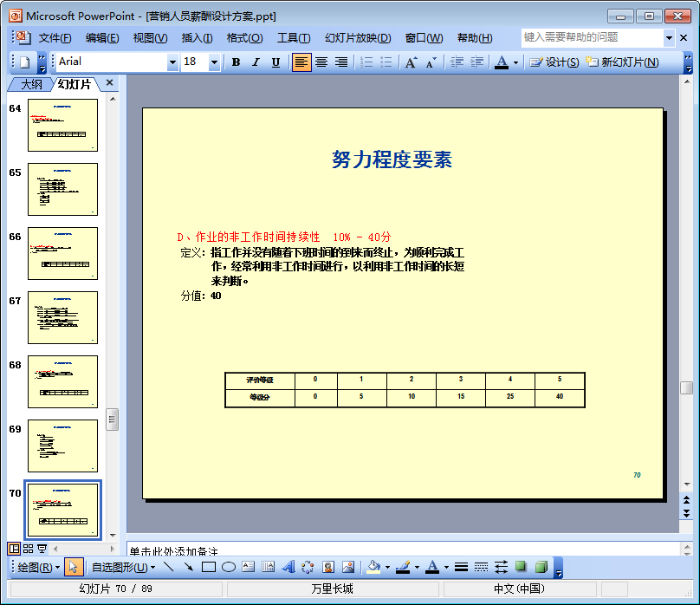Switch to Slide Sorter view icon

[28, 549]
